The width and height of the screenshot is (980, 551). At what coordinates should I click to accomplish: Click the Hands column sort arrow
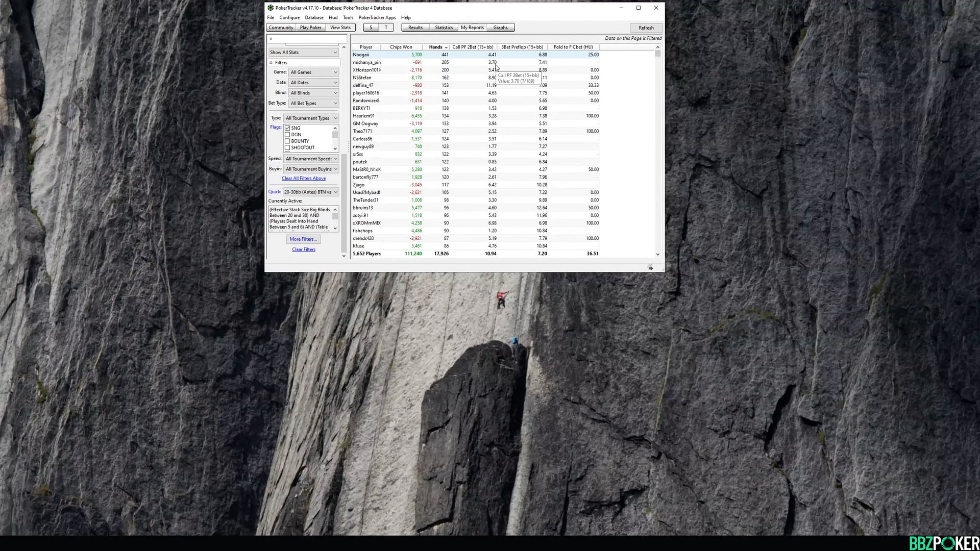tap(446, 47)
